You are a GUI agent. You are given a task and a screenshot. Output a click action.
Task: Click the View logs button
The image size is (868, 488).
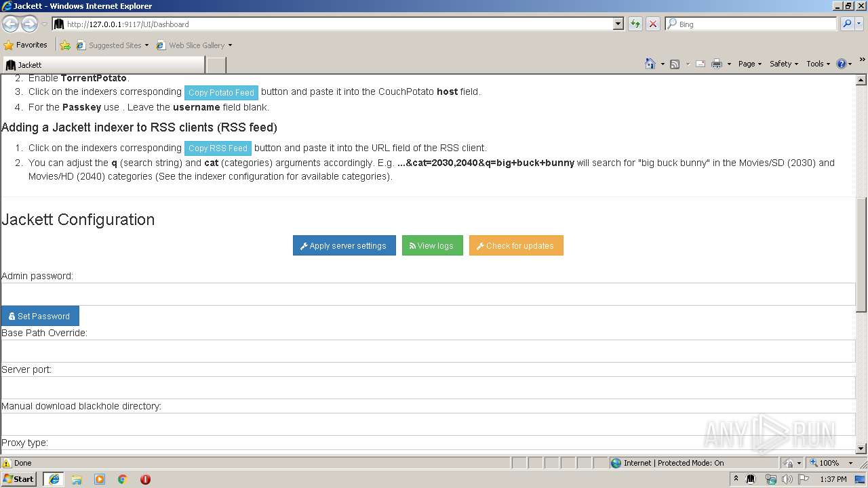coord(432,245)
